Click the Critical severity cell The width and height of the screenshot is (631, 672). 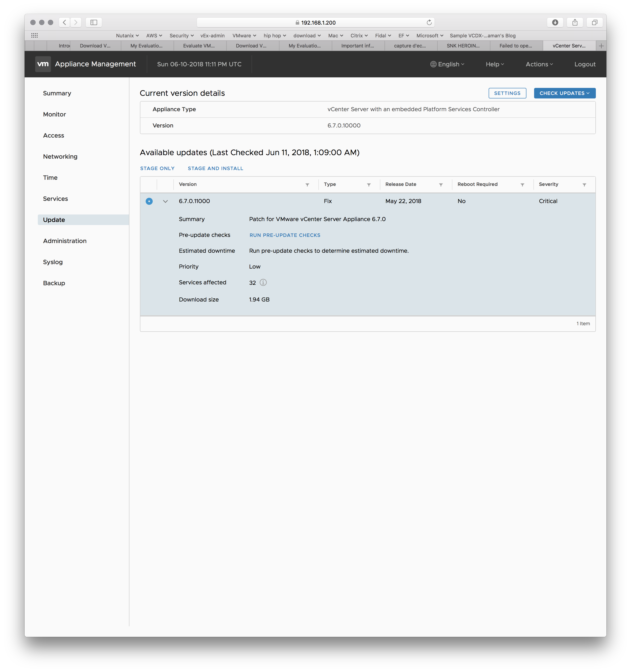(548, 201)
